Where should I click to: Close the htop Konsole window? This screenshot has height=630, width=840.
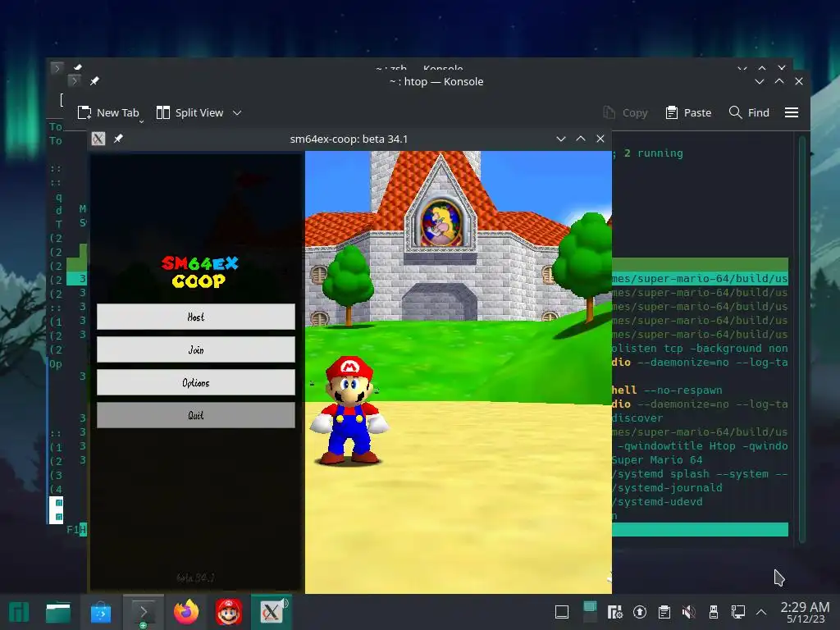[x=799, y=81]
